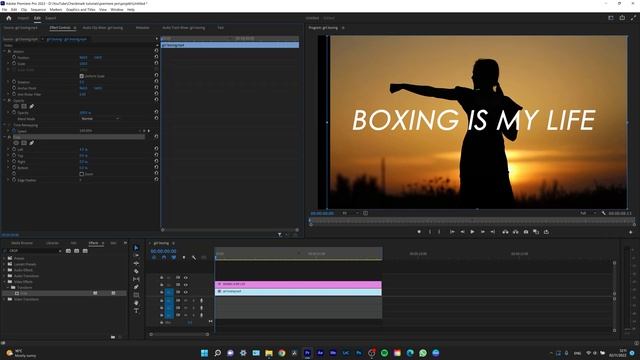
Task: Go to In point in Program monitor
Action: [x=452, y=232]
